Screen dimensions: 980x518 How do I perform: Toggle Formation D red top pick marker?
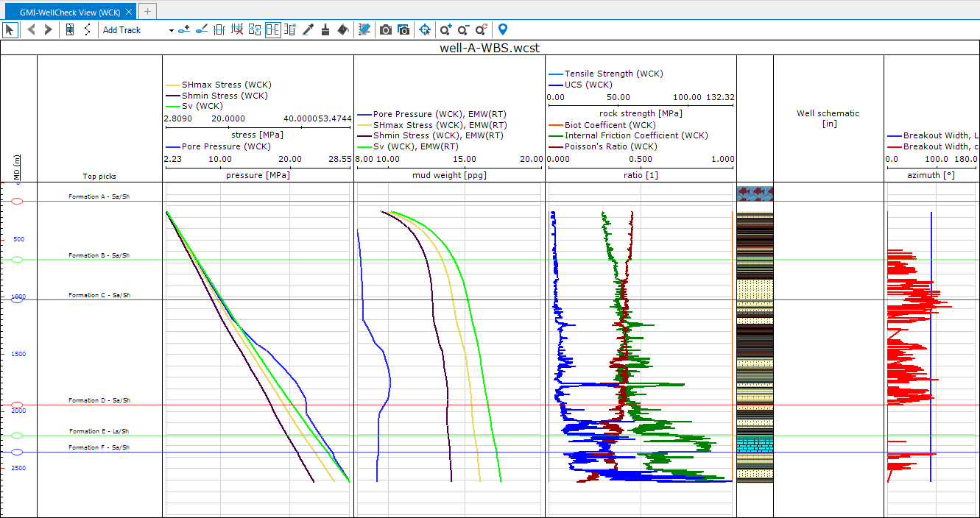pyautogui.click(x=18, y=405)
